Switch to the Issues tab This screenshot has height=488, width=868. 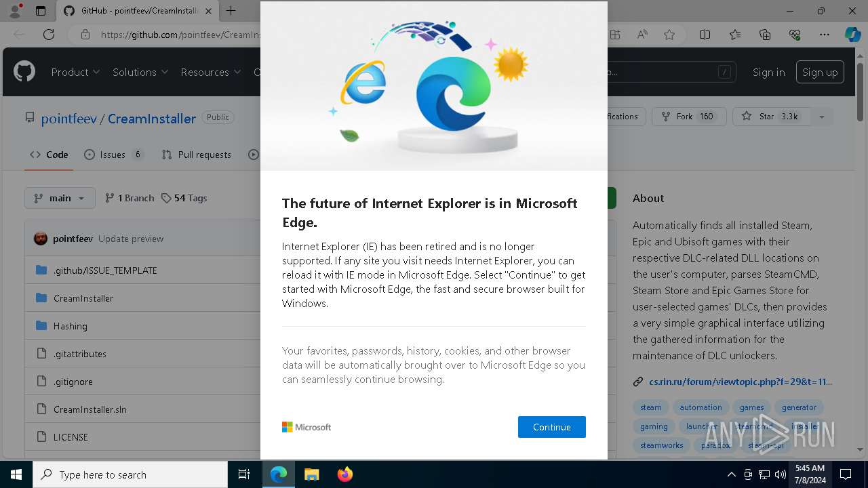pos(113,155)
